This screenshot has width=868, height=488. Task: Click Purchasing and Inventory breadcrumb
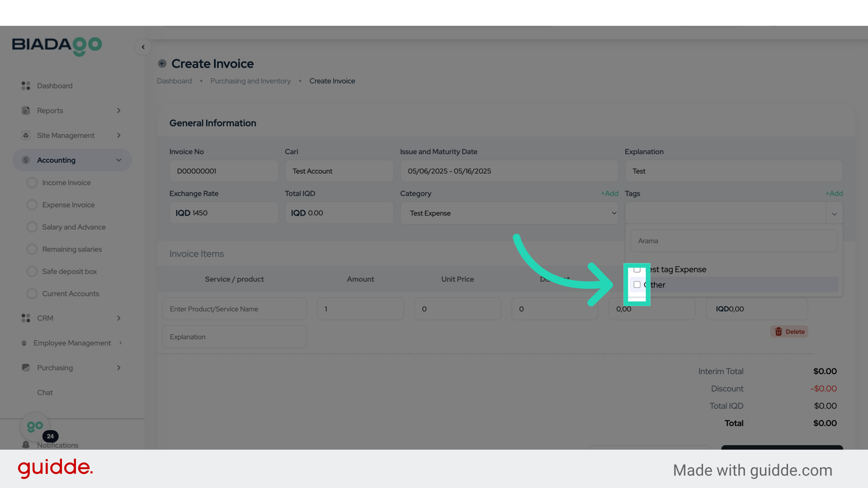[x=250, y=81]
